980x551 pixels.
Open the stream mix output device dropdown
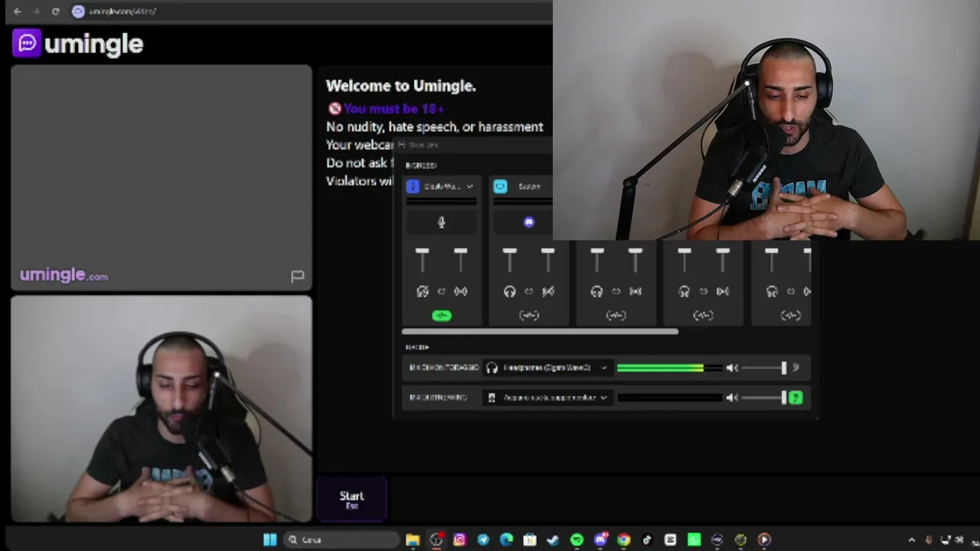[547, 398]
